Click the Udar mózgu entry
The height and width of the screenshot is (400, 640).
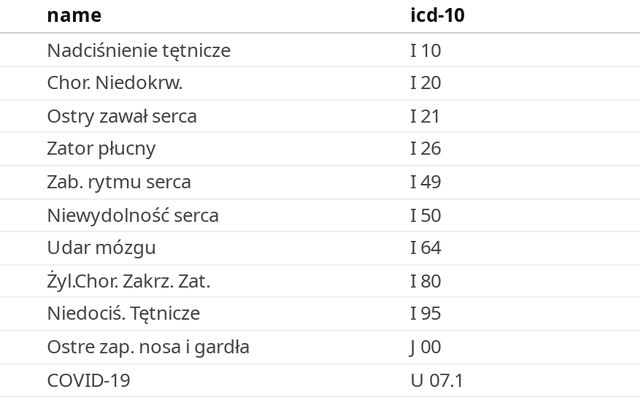102,248
